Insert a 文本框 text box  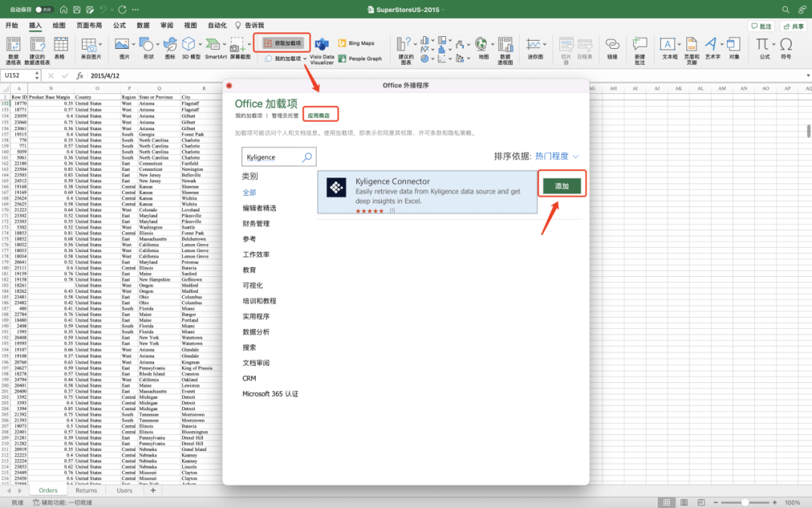(669, 48)
